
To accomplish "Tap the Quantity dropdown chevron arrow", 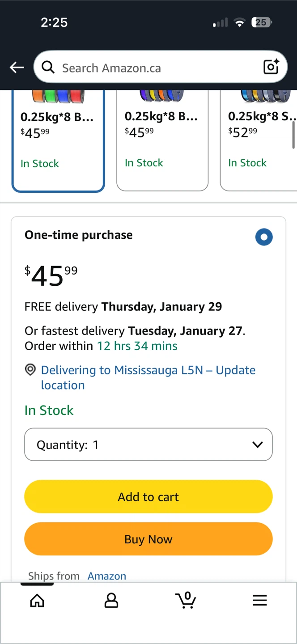I will tap(257, 445).
